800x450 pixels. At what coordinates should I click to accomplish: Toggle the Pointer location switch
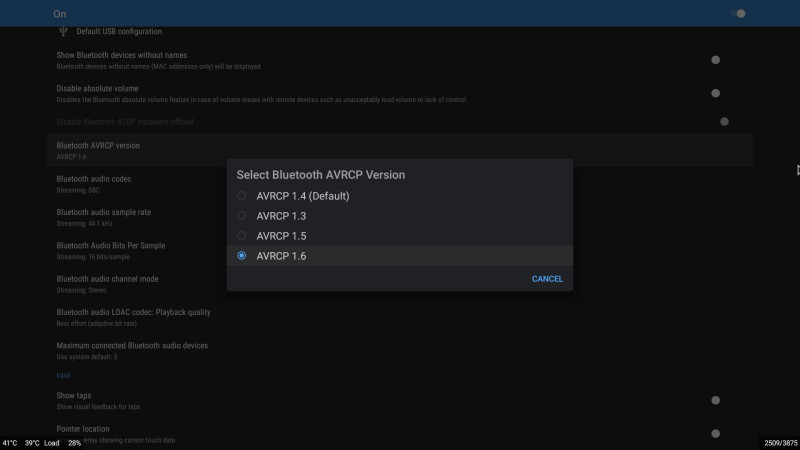(715, 433)
